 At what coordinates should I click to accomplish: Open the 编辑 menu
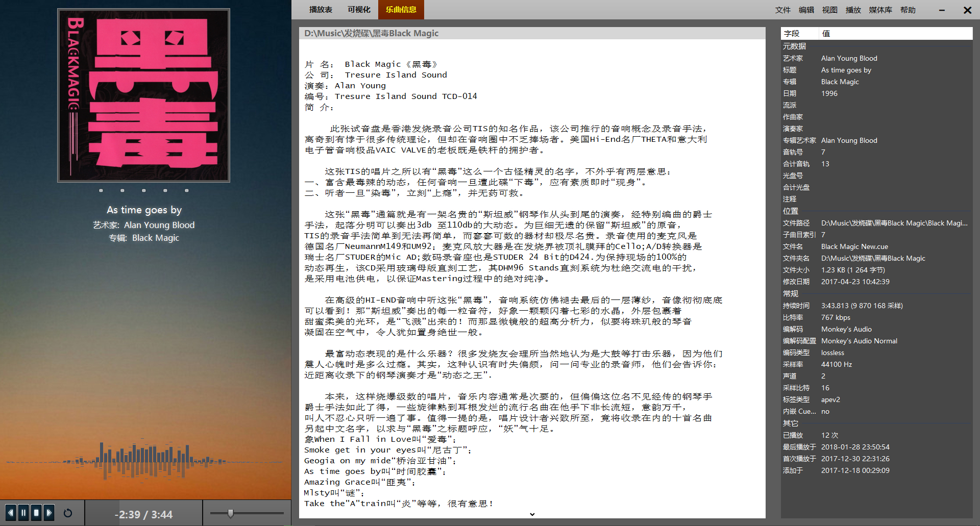(806, 10)
